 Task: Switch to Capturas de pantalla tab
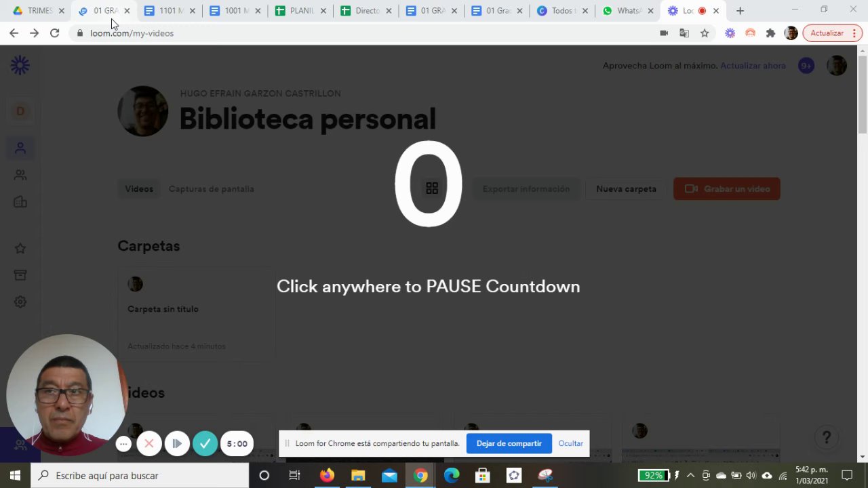pos(212,189)
